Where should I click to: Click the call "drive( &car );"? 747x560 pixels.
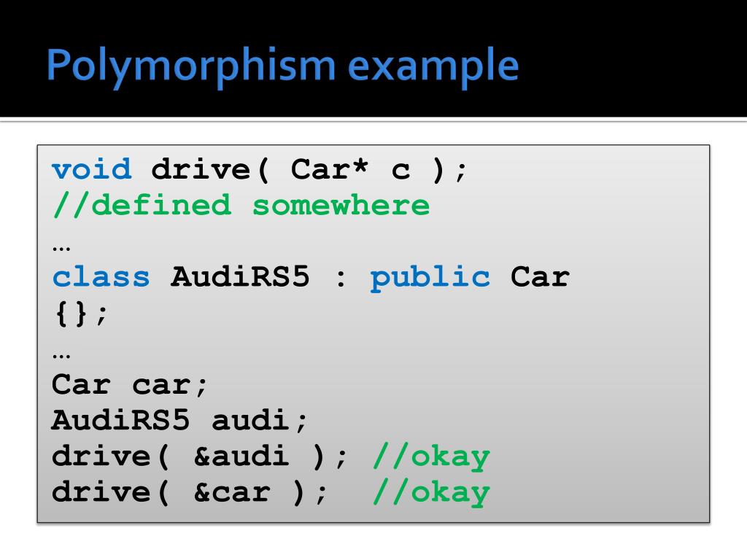[190, 492]
